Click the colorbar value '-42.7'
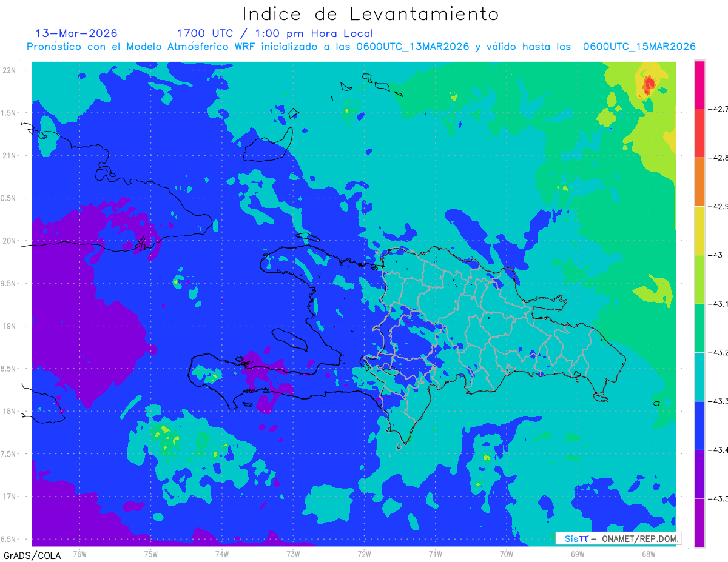The image size is (728, 562). coord(718,109)
